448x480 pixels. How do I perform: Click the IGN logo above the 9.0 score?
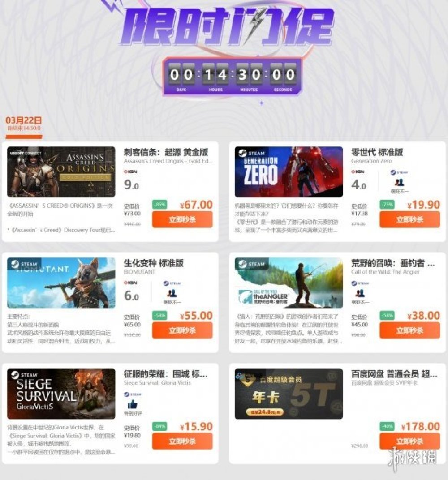(130, 172)
